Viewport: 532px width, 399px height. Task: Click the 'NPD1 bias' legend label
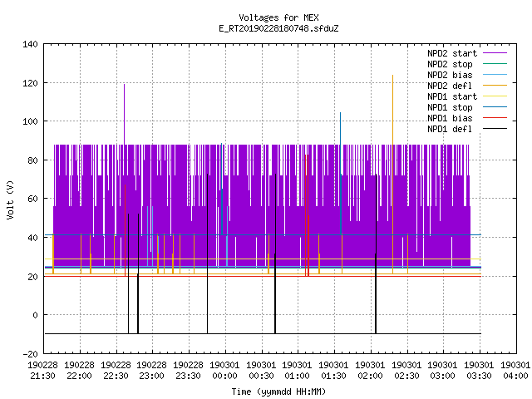pyautogui.click(x=450, y=118)
